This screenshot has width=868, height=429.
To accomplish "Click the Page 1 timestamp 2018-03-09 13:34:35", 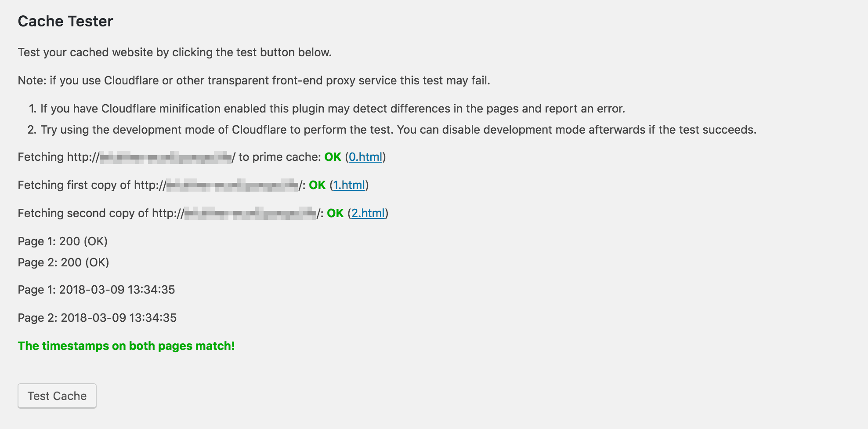I will point(117,290).
